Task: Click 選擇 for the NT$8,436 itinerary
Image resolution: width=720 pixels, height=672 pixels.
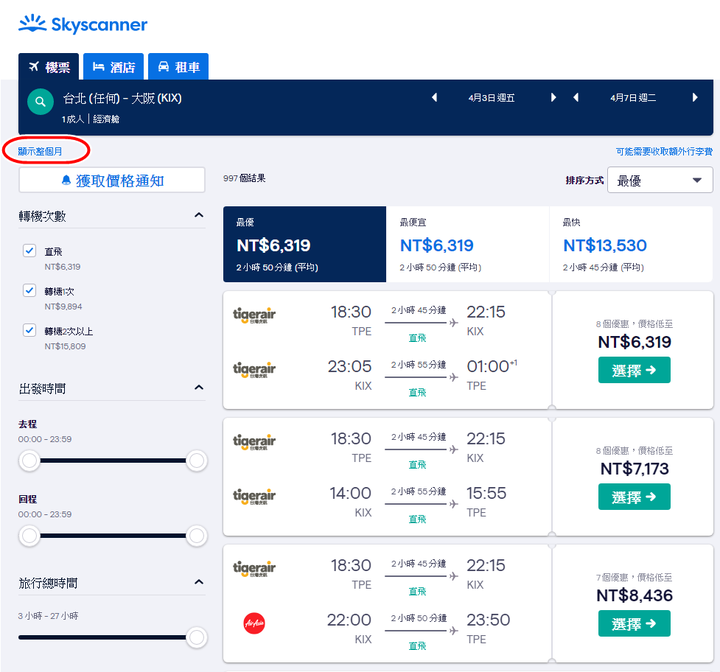Action: pos(634,623)
